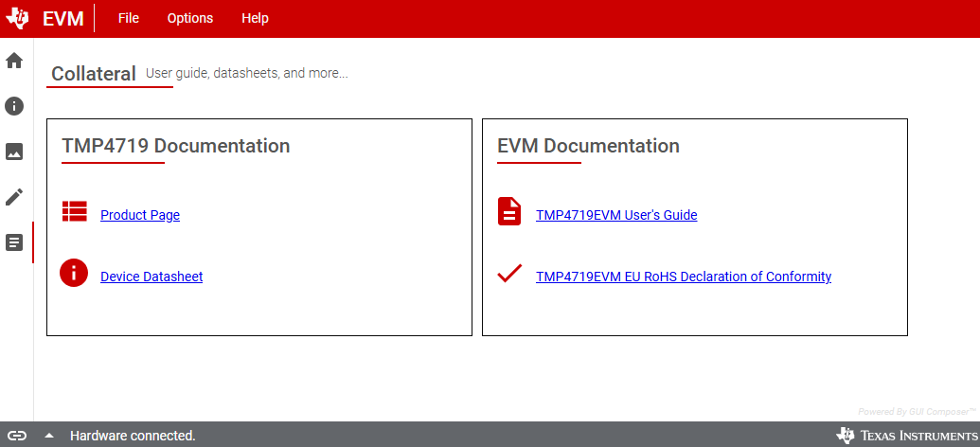The width and height of the screenshot is (980, 447).
Task: Go to the Home page in sidebar
Action: (x=14, y=61)
